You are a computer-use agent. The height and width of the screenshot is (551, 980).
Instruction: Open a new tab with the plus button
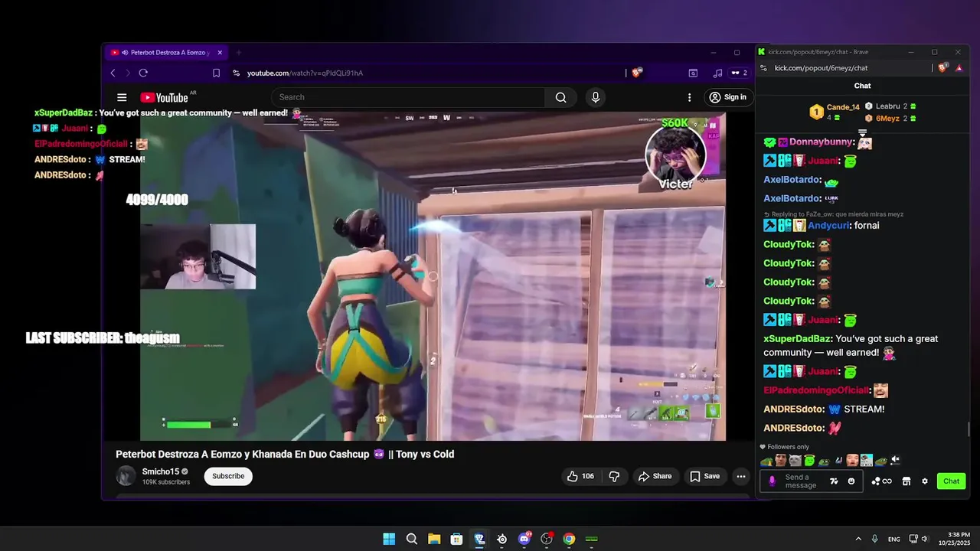(239, 52)
